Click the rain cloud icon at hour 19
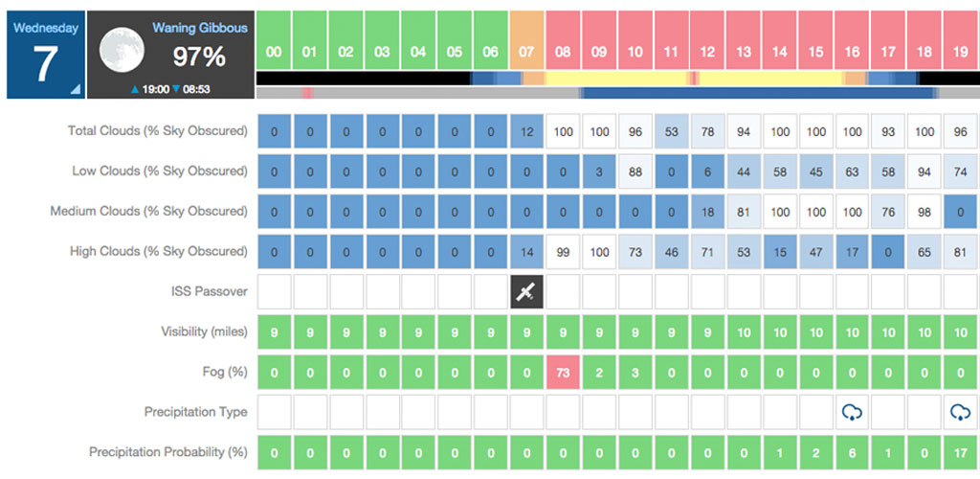The width and height of the screenshot is (980, 479). (x=960, y=412)
